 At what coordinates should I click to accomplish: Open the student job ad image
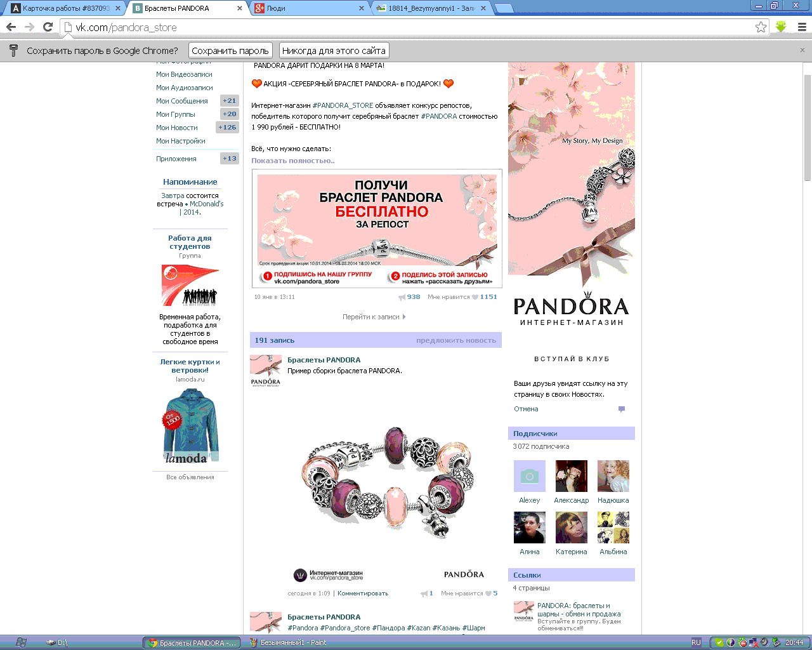click(190, 286)
